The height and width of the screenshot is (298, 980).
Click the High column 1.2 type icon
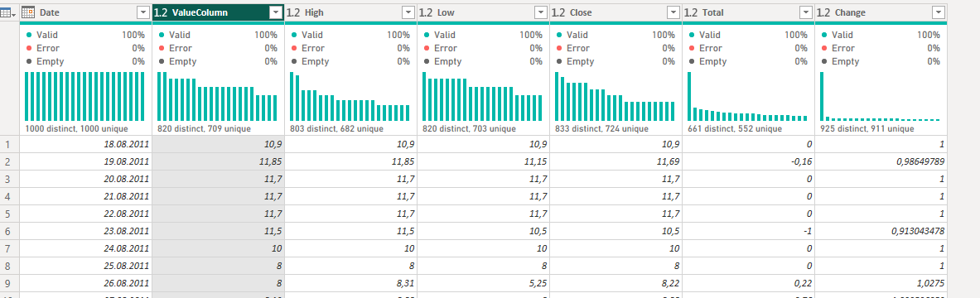click(294, 12)
